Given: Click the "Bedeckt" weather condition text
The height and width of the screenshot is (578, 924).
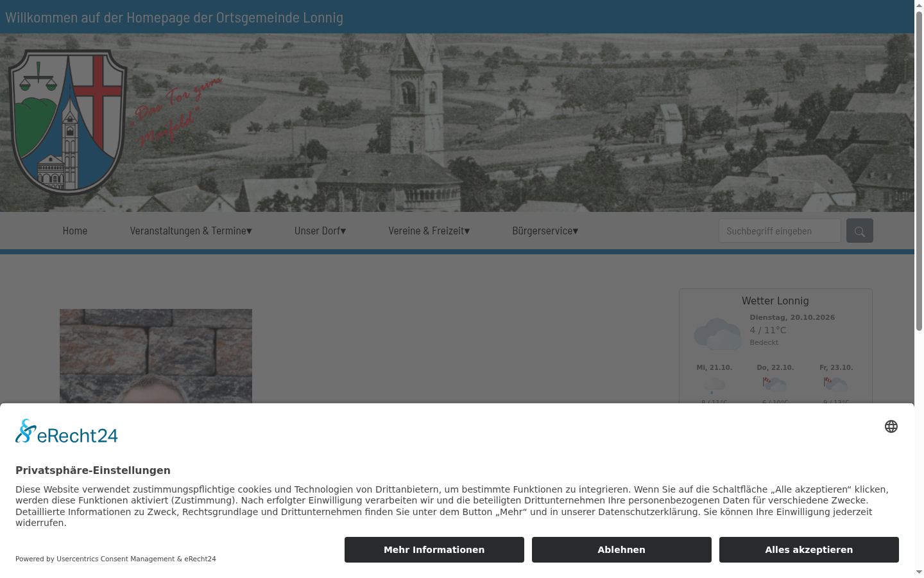Looking at the screenshot, I should [x=764, y=342].
